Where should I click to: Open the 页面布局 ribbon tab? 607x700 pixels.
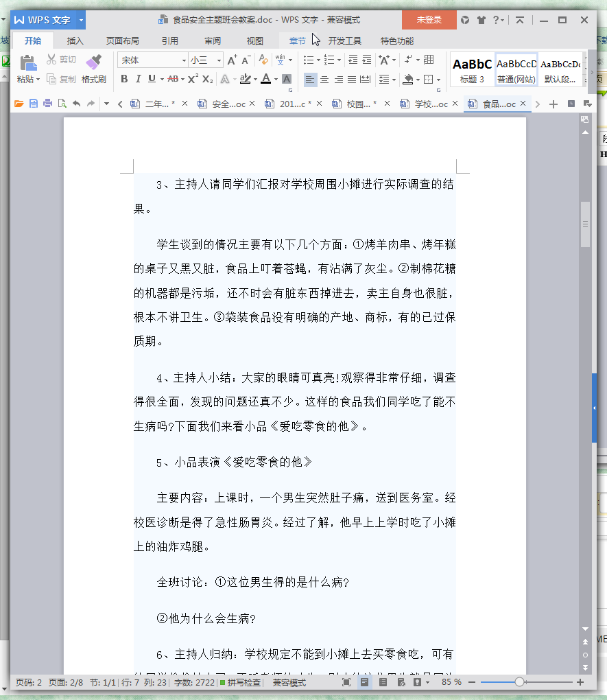click(122, 40)
